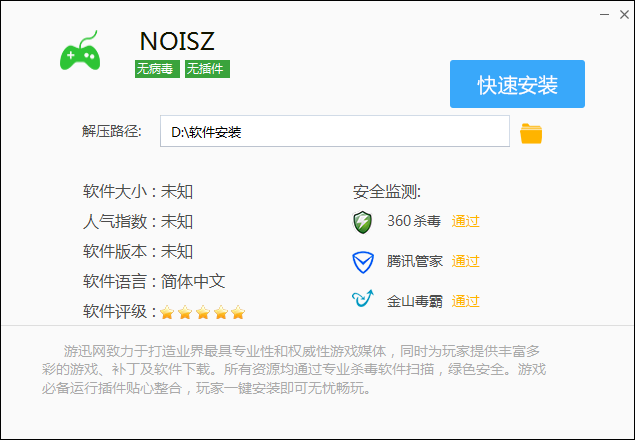The height and width of the screenshot is (440, 635).
Task: Click the 快速安装 button
Action: (x=517, y=84)
